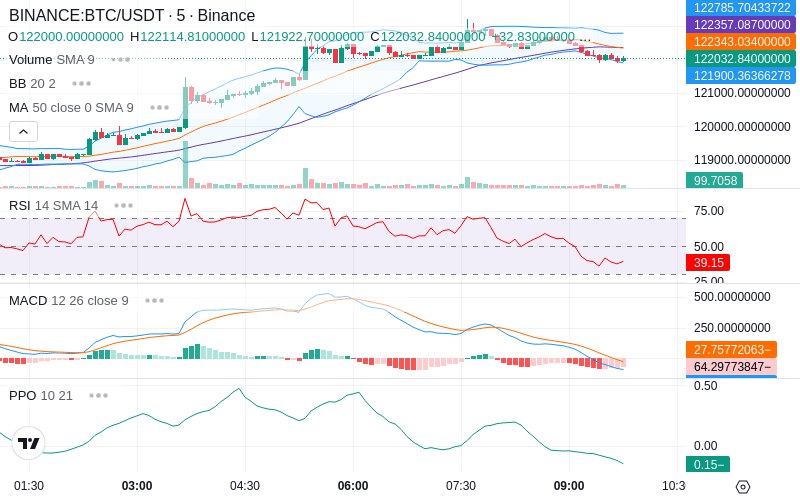Click the MACD 500.00000000 axis level
Viewport: 800px width, 500px height.
tap(732, 297)
